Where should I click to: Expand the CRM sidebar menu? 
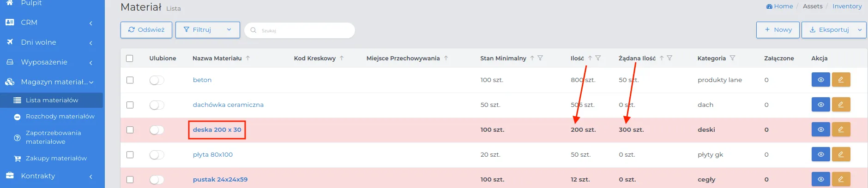[x=52, y=23]
